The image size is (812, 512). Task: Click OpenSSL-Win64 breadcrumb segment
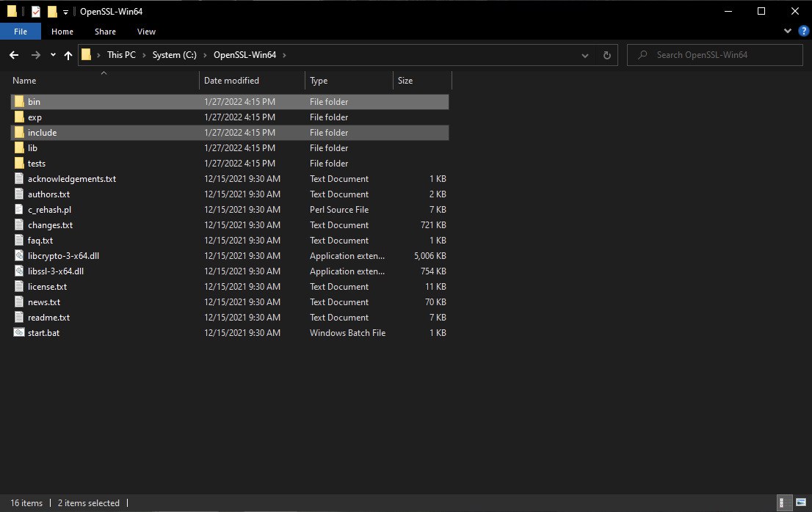point(245,55)
